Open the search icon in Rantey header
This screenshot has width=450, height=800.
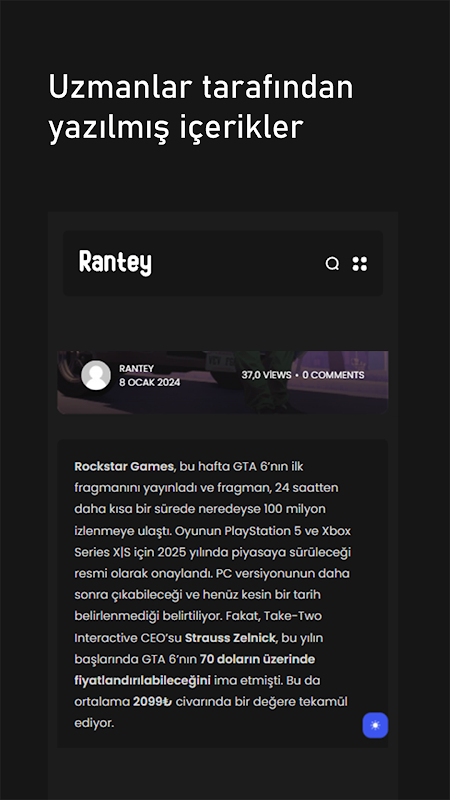[332, 264]
